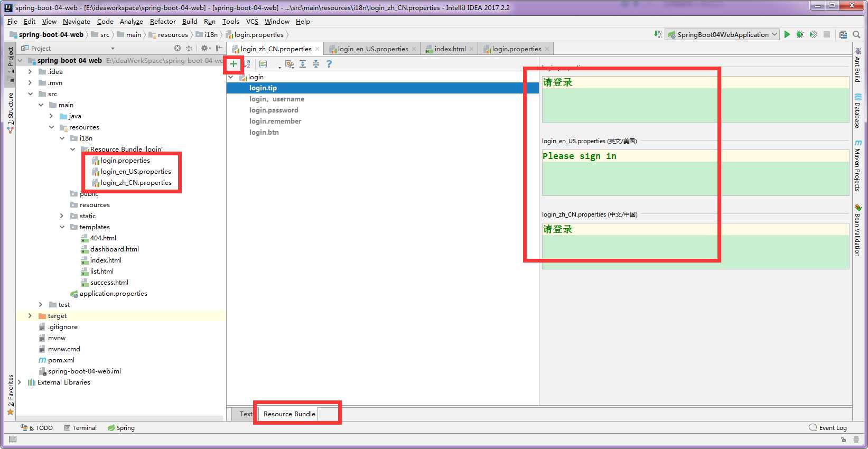Open Favorites tool window
Viewport: 868px width, 449px height.
point(10,395)
